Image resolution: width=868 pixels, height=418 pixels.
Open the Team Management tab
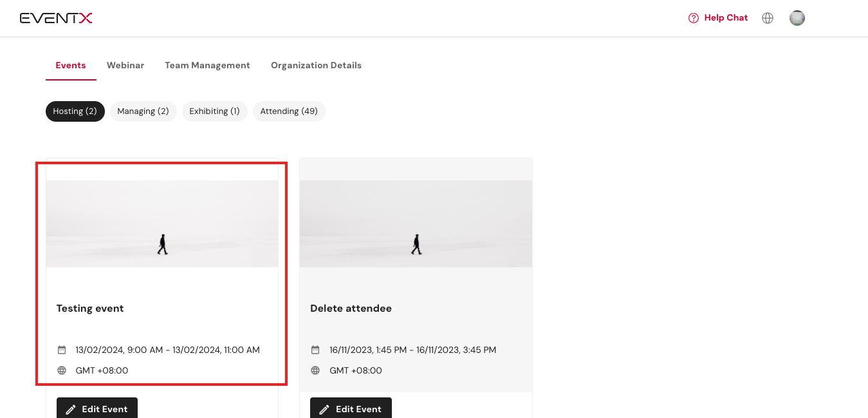click(x=207, y=65)
